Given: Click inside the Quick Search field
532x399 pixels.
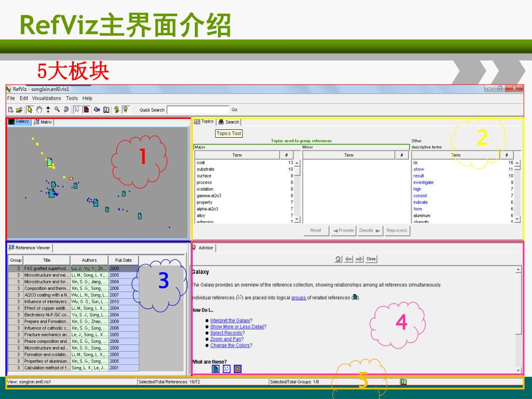Looking at the screenshot, I should 198,110.
